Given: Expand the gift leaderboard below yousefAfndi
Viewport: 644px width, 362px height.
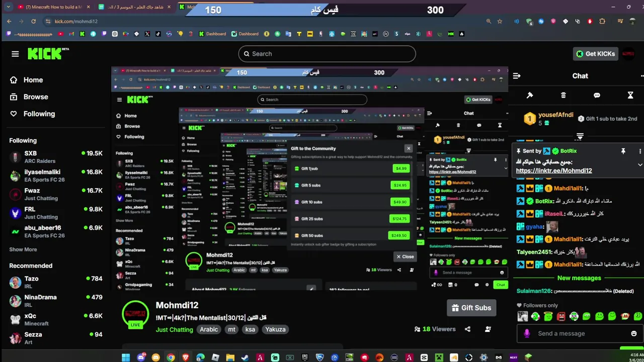Looking at the screenshot, I should [580, 136].
